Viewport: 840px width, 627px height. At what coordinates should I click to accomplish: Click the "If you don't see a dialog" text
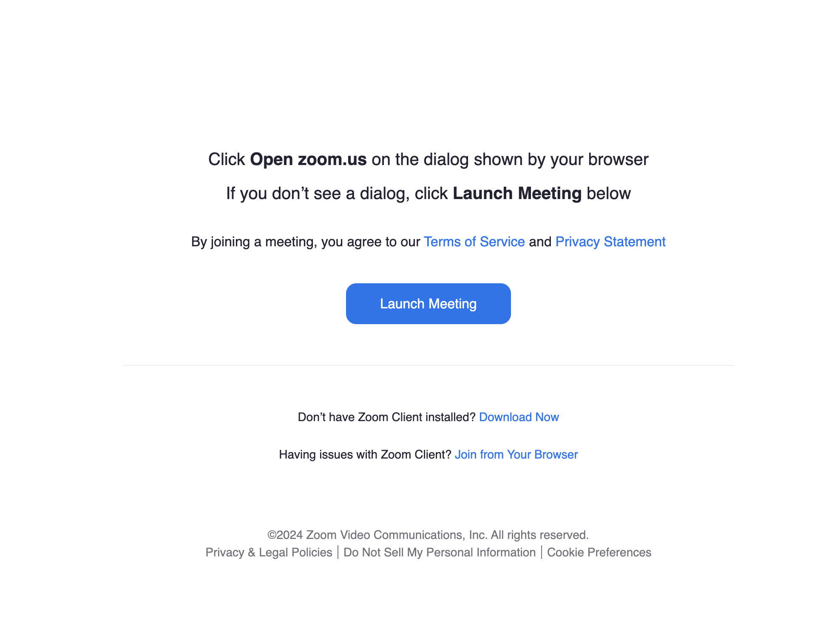pyautogui.click(x=318, y=194)
